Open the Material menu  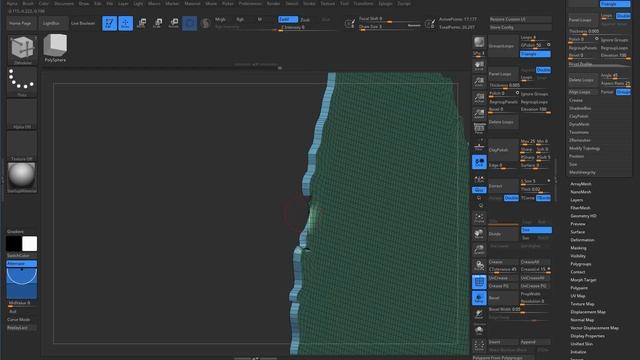[x=192, y=3]
